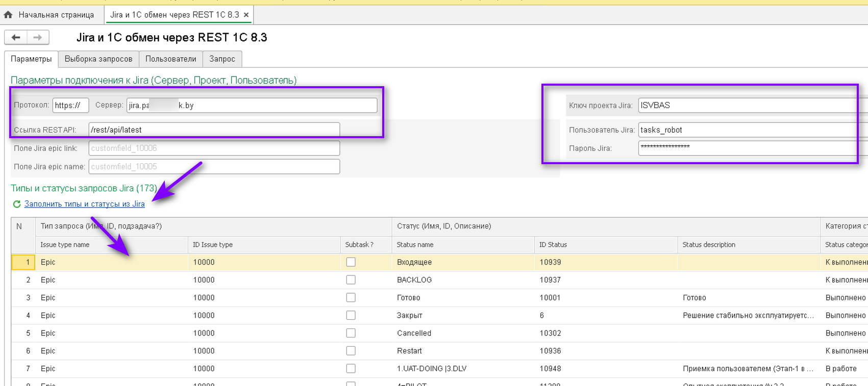The height and width of the screenshot is (386, 868).
Task: Toggle Subtask checkbox in row 7 1.UAT-DOING
Action: (351, 369)
